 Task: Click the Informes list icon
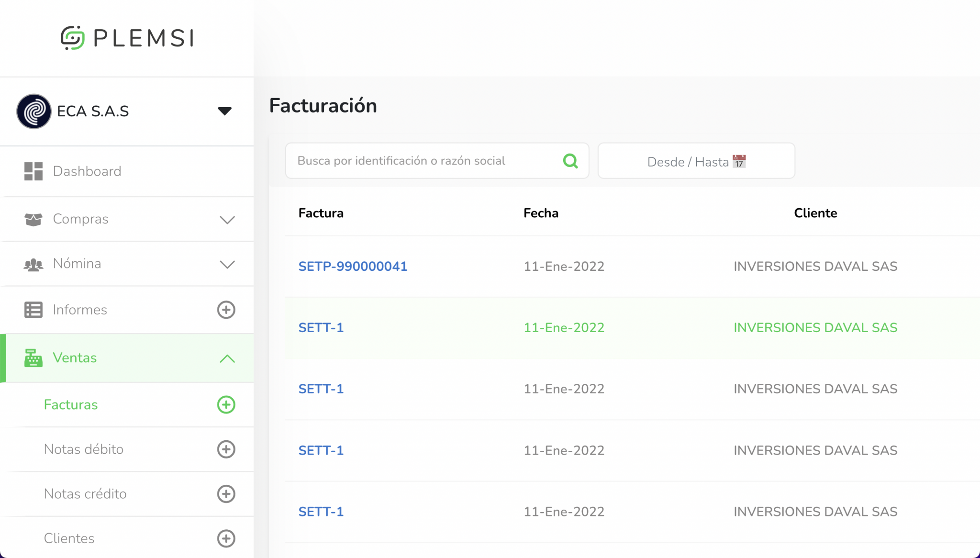click(x=33, y=310)
